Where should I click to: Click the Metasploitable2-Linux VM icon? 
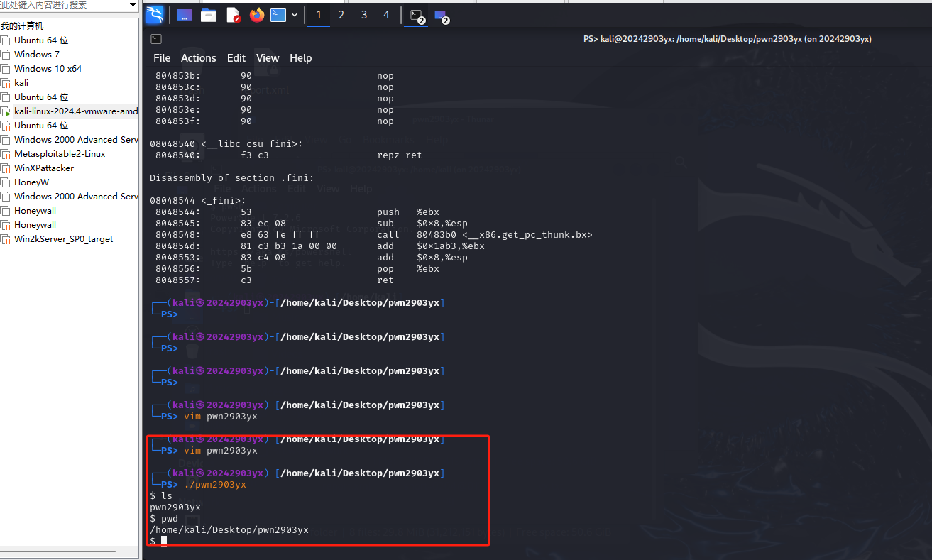tap(6, 154)
